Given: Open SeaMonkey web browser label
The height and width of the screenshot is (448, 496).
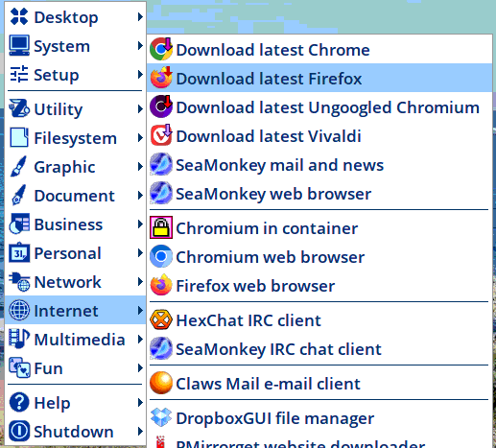Looking at the screenshot, I should [273, 194].
